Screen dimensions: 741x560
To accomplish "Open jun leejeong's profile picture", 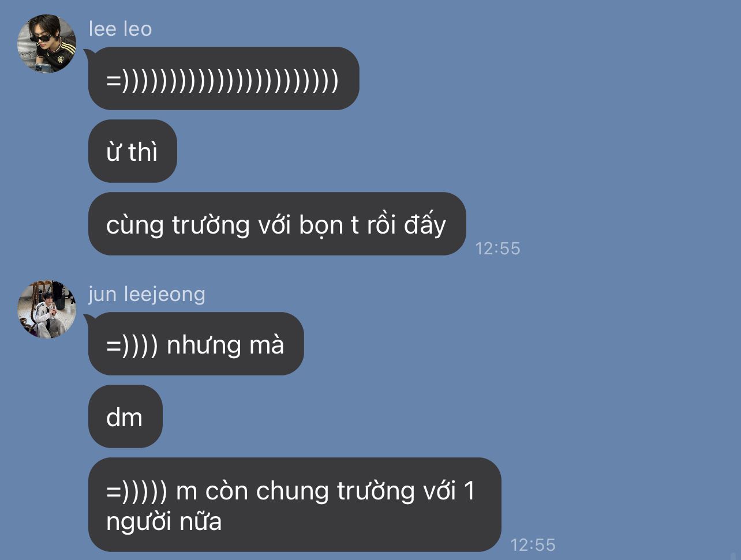I will [47, 309].
